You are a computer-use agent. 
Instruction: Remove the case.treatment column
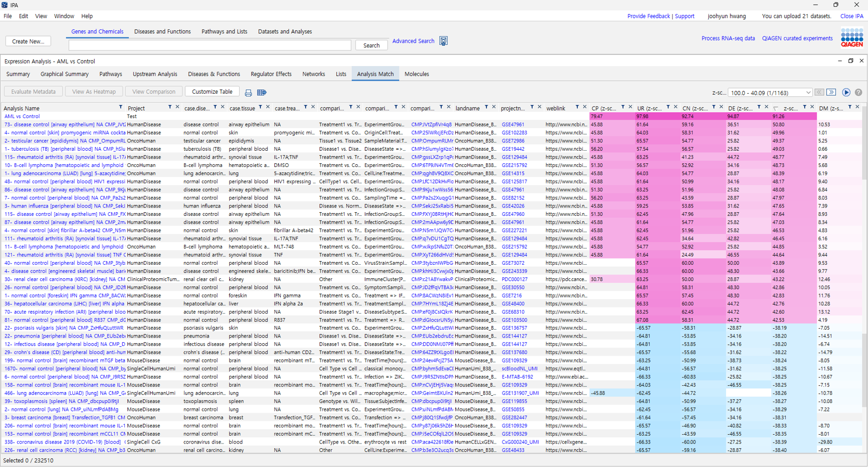[x=313, y=107]
